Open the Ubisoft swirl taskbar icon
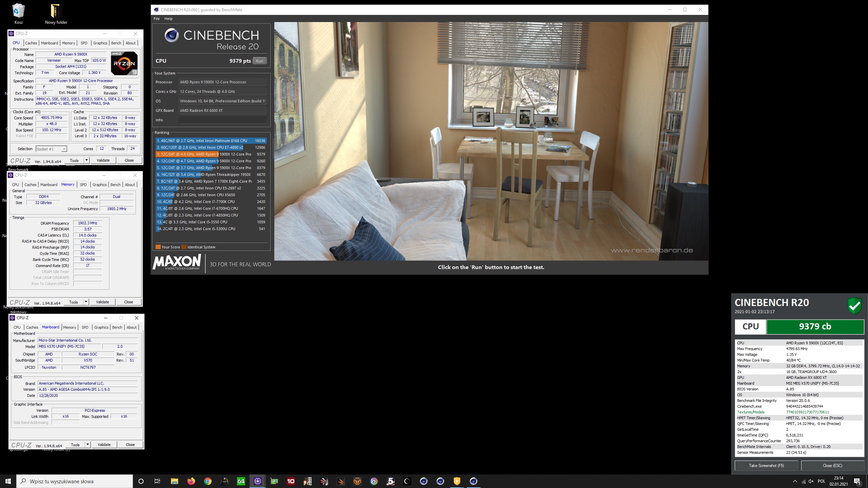Viewport: 868px width, 488px height. 374,481
